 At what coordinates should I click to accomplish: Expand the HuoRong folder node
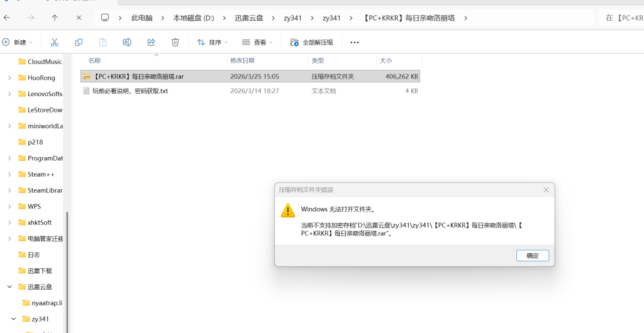(9, 78)
